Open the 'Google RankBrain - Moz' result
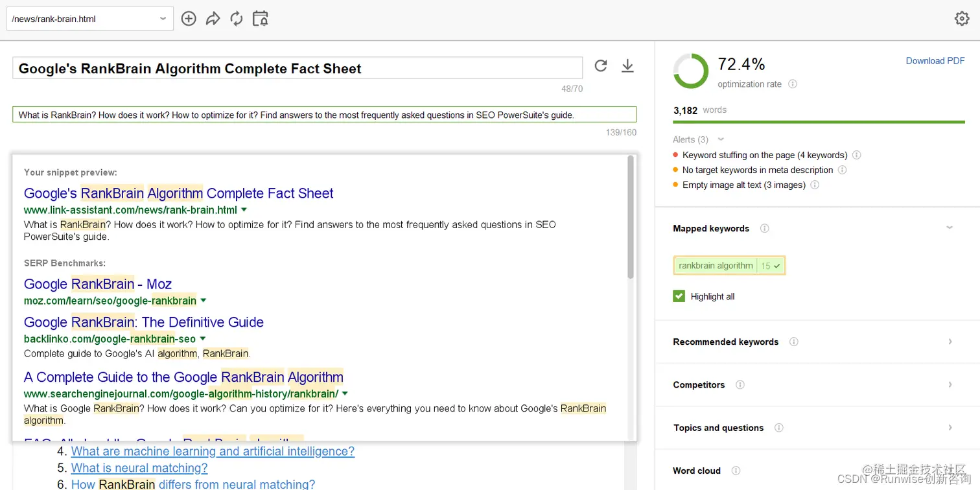 [x=98, y=284]
